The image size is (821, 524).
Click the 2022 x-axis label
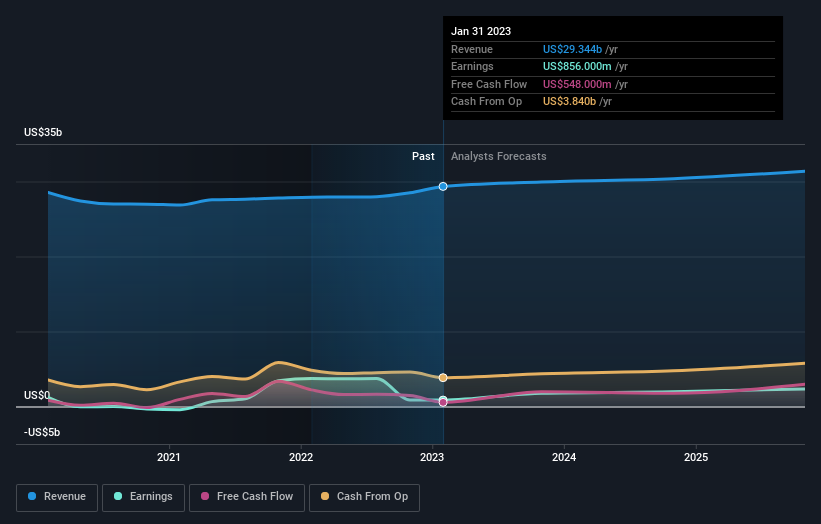click(x=301, y=458)
